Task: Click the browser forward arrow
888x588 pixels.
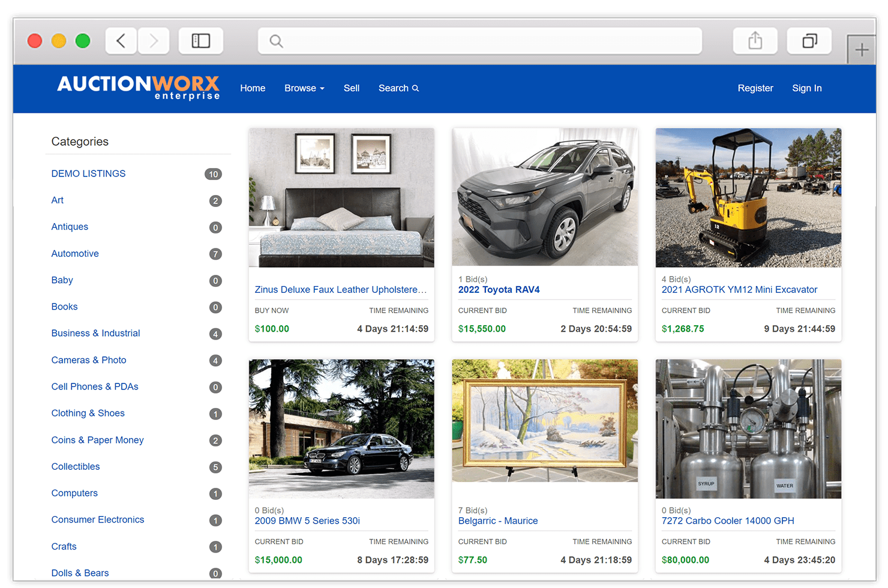Action: pyautogui.click(x=154, y=41)
